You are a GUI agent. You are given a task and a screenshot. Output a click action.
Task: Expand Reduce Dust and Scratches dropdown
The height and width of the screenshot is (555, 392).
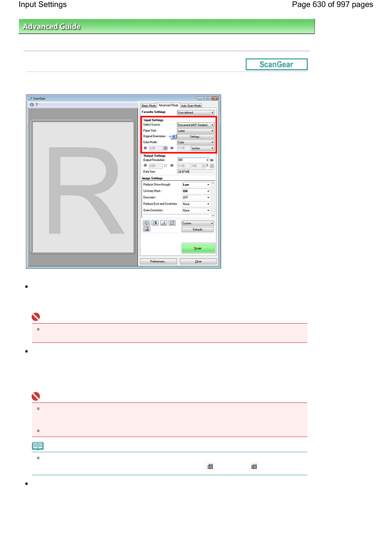click(196, 204)
